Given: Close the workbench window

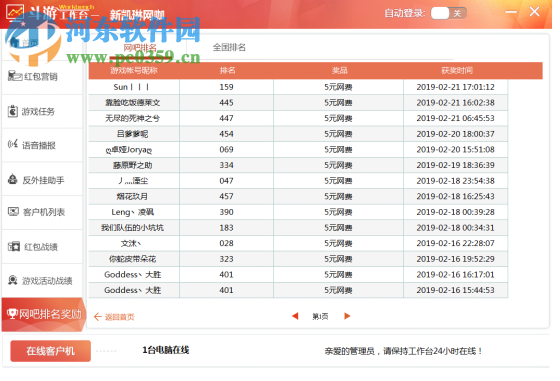Looking at the screenshot, I should pos(534,12).
